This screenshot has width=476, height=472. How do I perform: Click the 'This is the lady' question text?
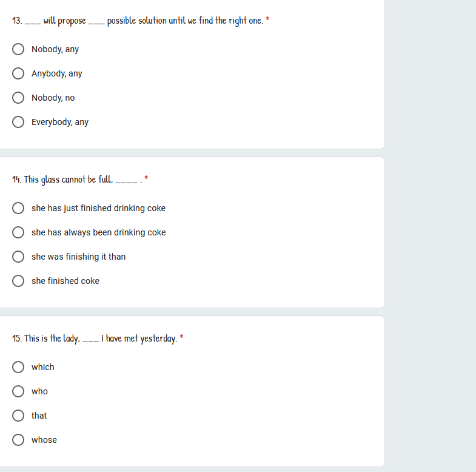[95, 339]
